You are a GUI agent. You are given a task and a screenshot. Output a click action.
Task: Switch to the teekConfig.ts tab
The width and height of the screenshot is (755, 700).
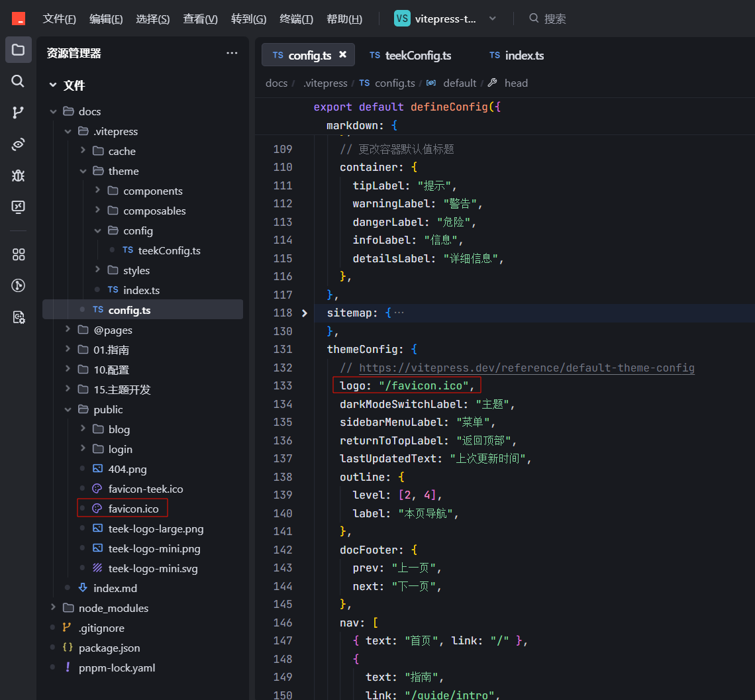click(x=410, y=55)
